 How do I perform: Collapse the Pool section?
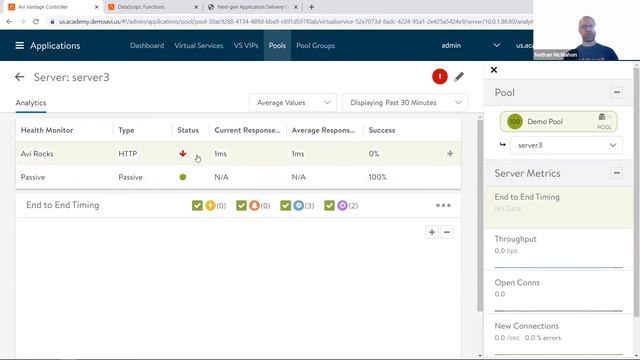[x=617, y=92]
